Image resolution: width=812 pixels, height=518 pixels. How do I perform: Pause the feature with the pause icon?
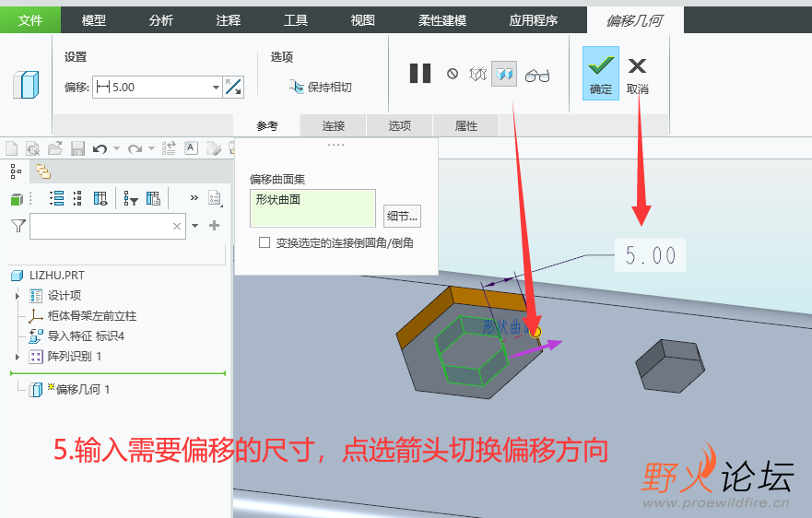pos(420,74)
